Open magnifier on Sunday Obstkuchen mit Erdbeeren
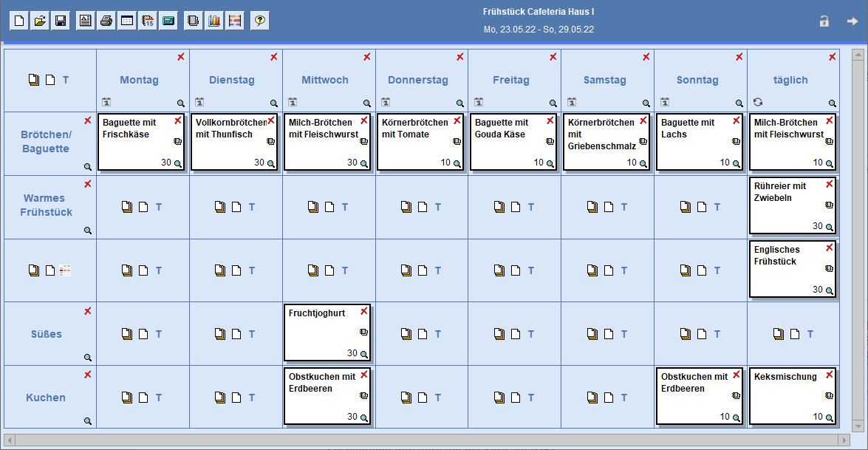Screen dimensions: 868x450 [x=737, y=418]
